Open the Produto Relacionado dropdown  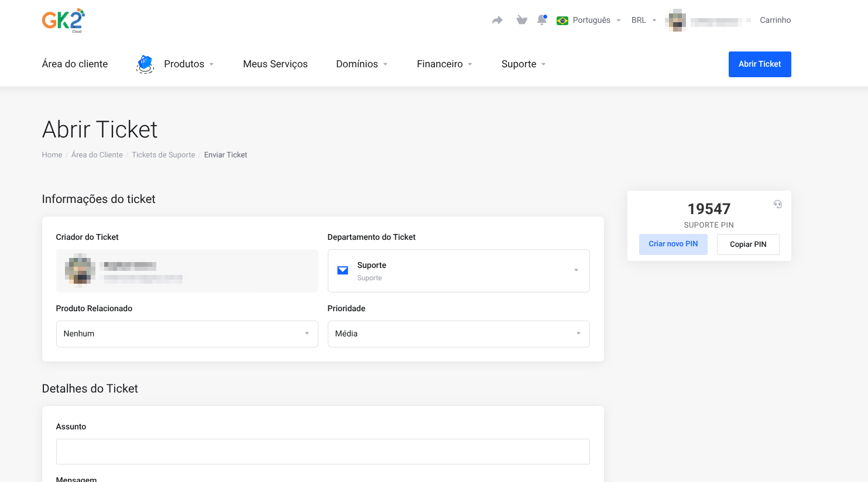pos(187,334)
